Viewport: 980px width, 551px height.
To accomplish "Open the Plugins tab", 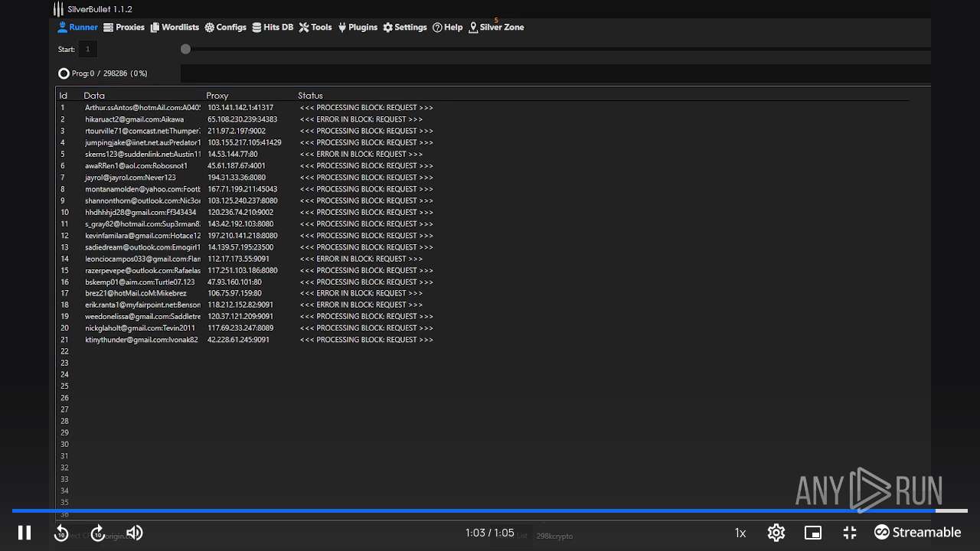I will pyautogui.click(x=358, y=28).
